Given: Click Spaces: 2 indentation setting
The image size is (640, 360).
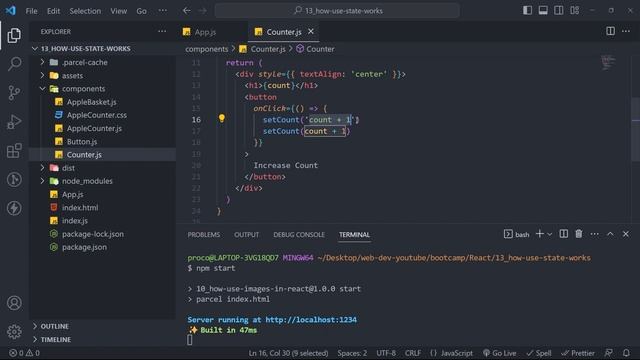Looking at the screenshot, I should pyautogui.click(x=352, y=353).
